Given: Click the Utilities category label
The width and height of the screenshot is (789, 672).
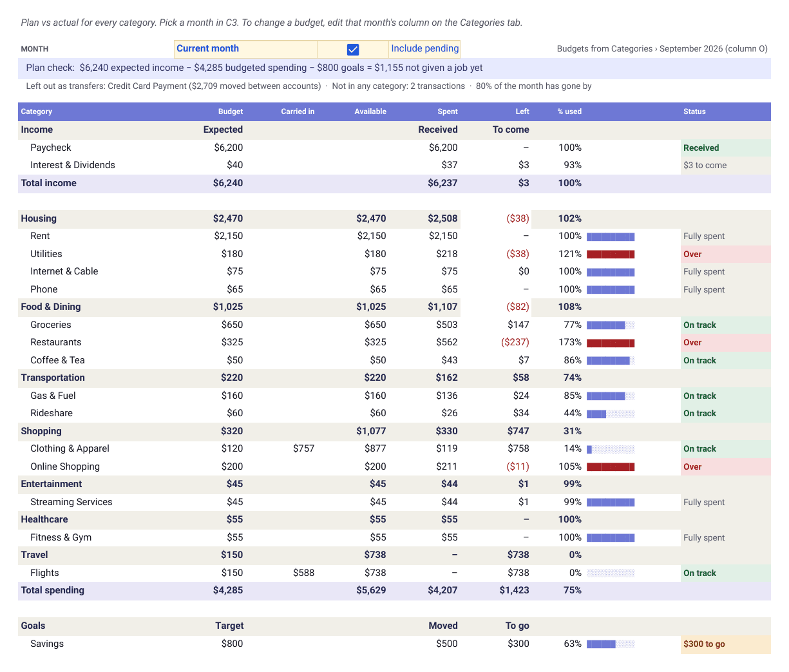Looking at the screenshot, I should coord(46,254).
